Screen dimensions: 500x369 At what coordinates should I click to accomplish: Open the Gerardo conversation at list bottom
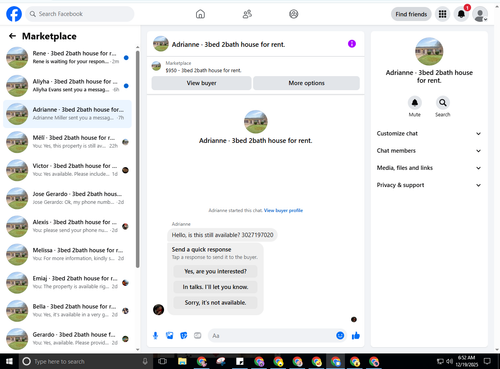67,339
